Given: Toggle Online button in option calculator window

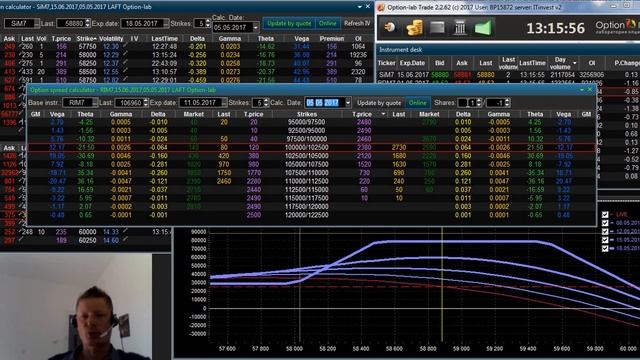Looking at the screenshot, I should [x=328, y=23].
